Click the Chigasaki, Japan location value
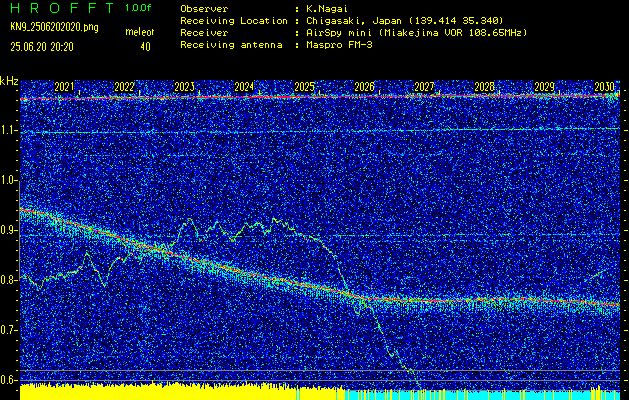 coord(404,21)
